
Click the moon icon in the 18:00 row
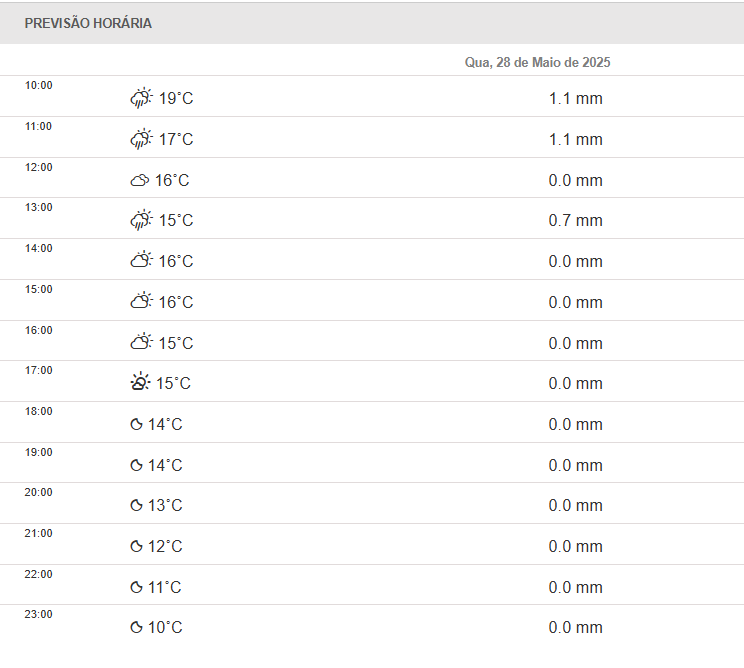(x=136, y=425)
